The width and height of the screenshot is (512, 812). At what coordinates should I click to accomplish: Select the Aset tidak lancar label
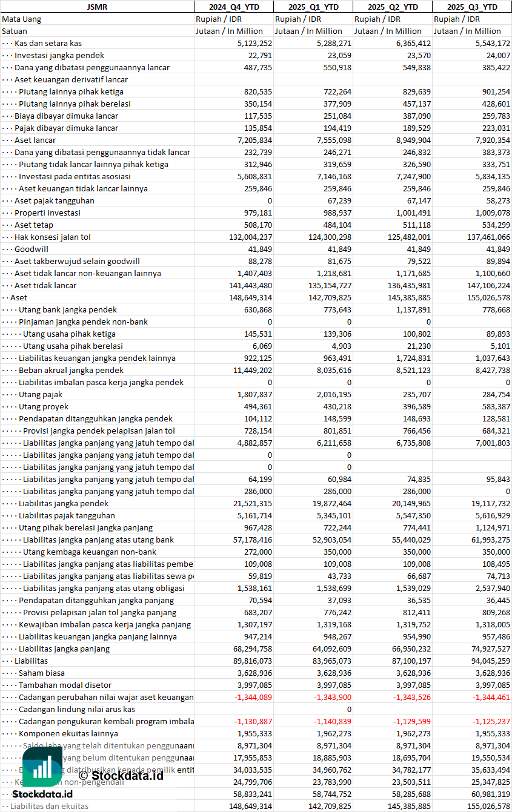[x=45, y=285]
